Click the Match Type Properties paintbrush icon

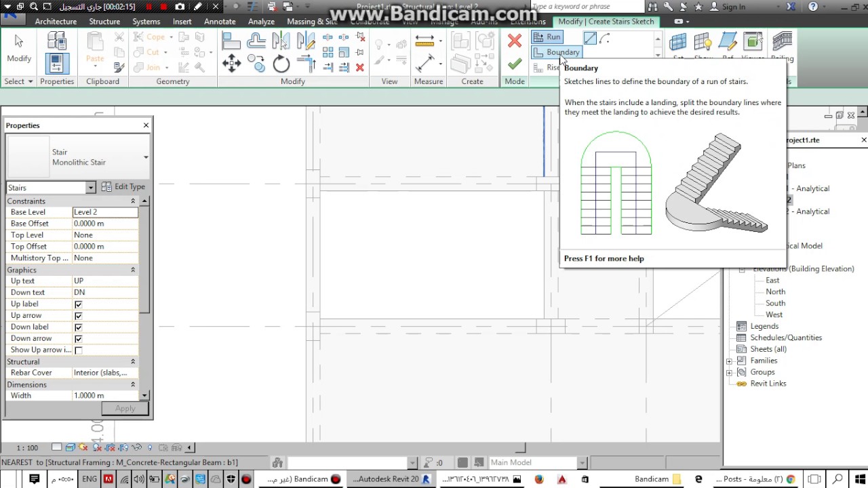(119, 67)
